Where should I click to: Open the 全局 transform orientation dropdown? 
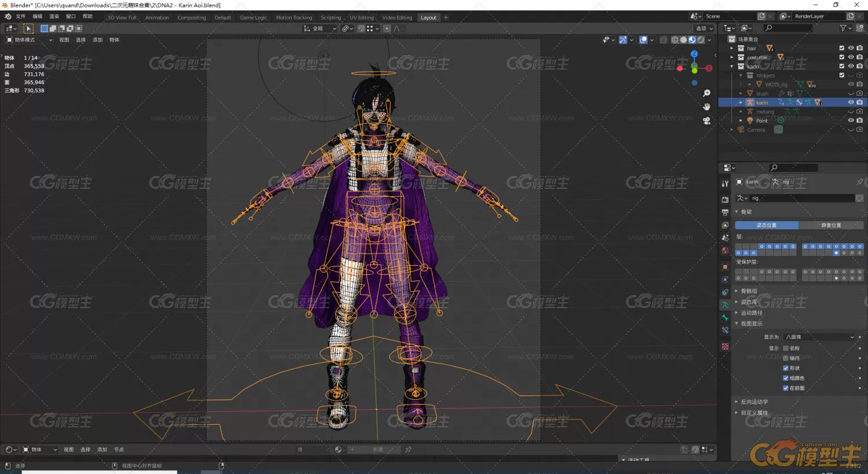click(320, 28)
